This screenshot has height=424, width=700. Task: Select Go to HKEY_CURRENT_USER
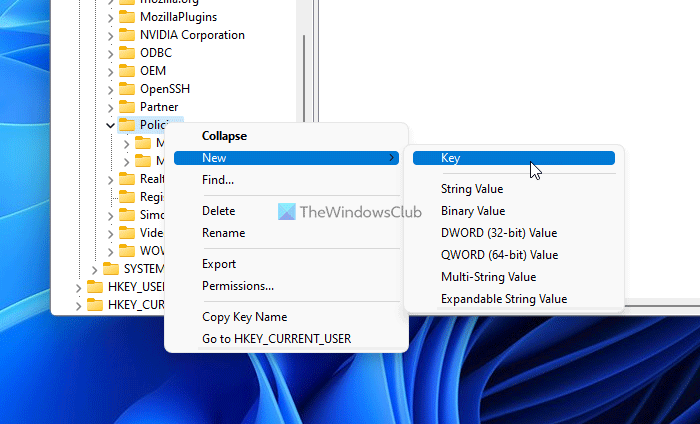(286, 339)
